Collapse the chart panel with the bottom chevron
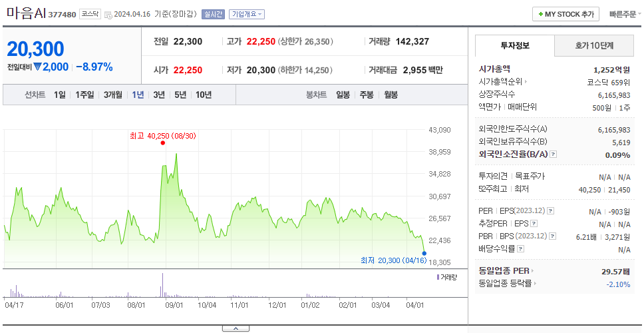 (x=236, y=328)
